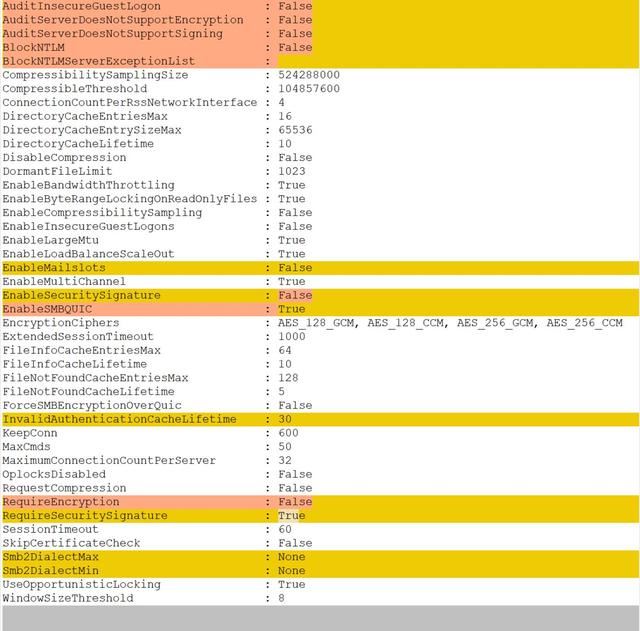Click the ExtendedSessionTimeout value 1000
This screenshot has height=631, width=640.
coord(292,337)
